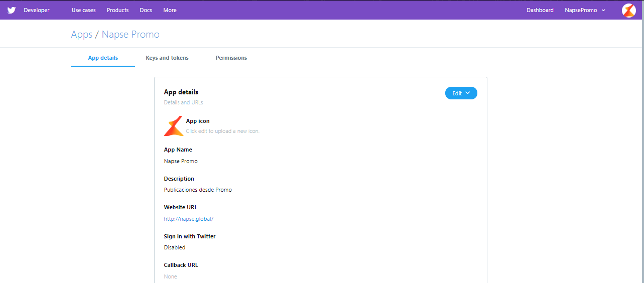The height and width of the screenshot is (283, 644).
Task: Open the http://napse.global/ website link
Action: click(x=189, y=219)
